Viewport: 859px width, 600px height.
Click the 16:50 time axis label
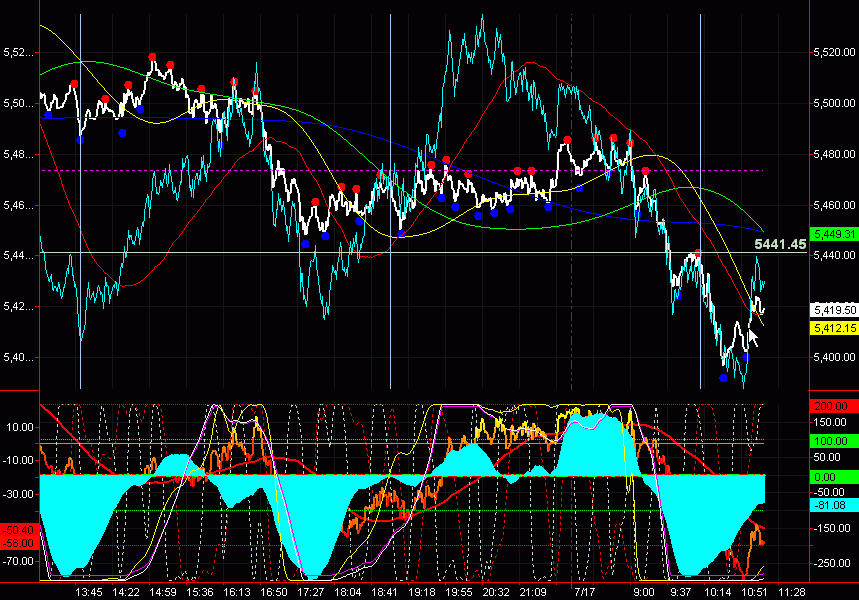pyautogui.click(x=274, y=592)
